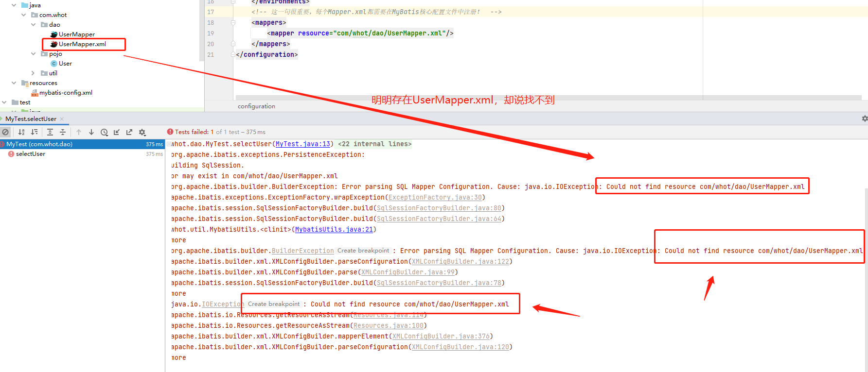The image size is (868, 372).
Task: Click the mapper resource line 19
Action: pos(360,34)
